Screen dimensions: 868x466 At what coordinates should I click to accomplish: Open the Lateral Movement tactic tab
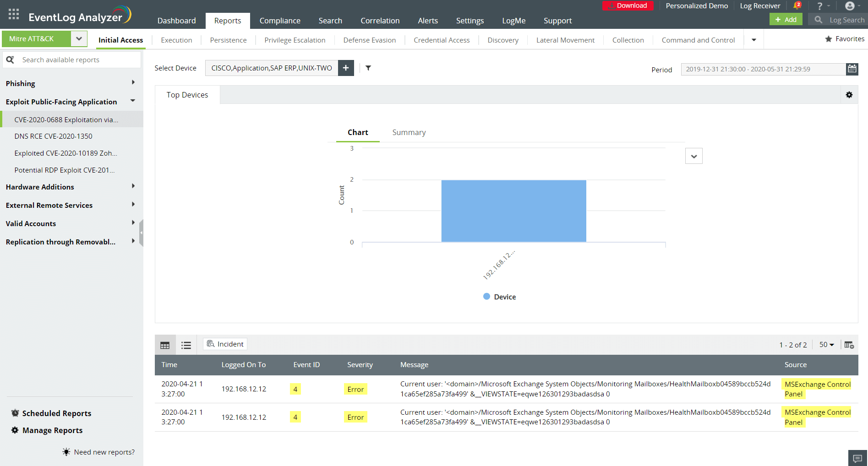565,40
